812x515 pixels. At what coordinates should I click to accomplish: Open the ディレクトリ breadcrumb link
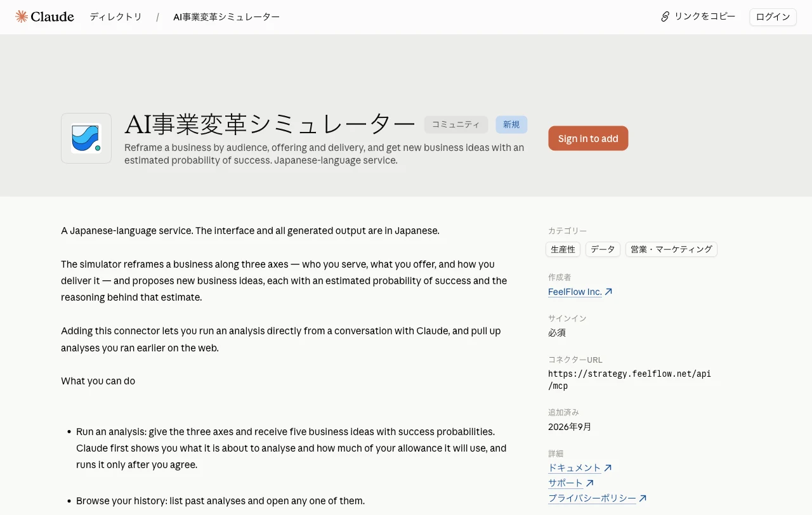[x=115, y=16]
